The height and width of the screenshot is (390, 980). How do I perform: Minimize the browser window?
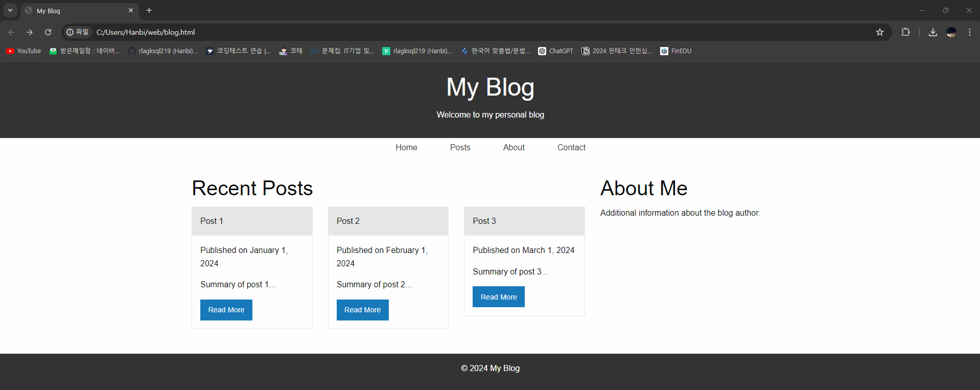pyautogui.click(x=922, y=10)
